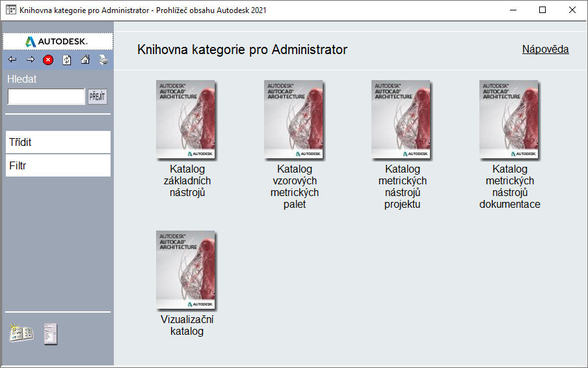
Task: Maximize the content browser window
Action: click(542, 10)
